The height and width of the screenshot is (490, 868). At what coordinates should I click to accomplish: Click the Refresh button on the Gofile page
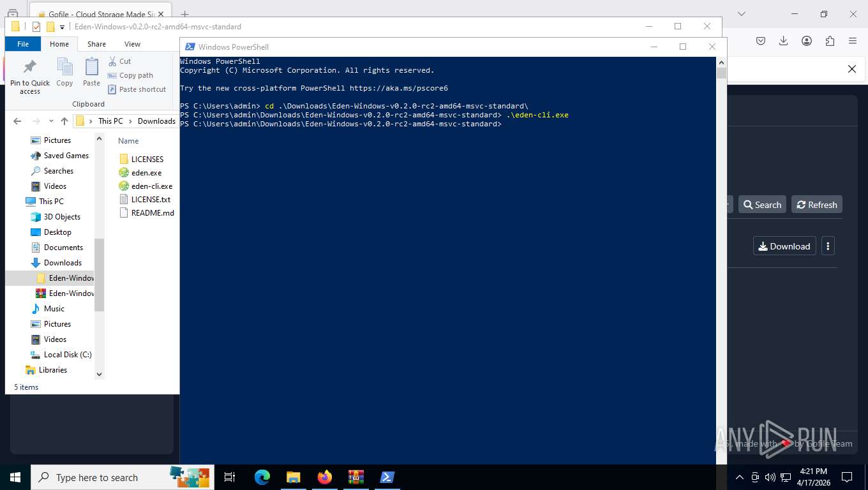[817, 205]
